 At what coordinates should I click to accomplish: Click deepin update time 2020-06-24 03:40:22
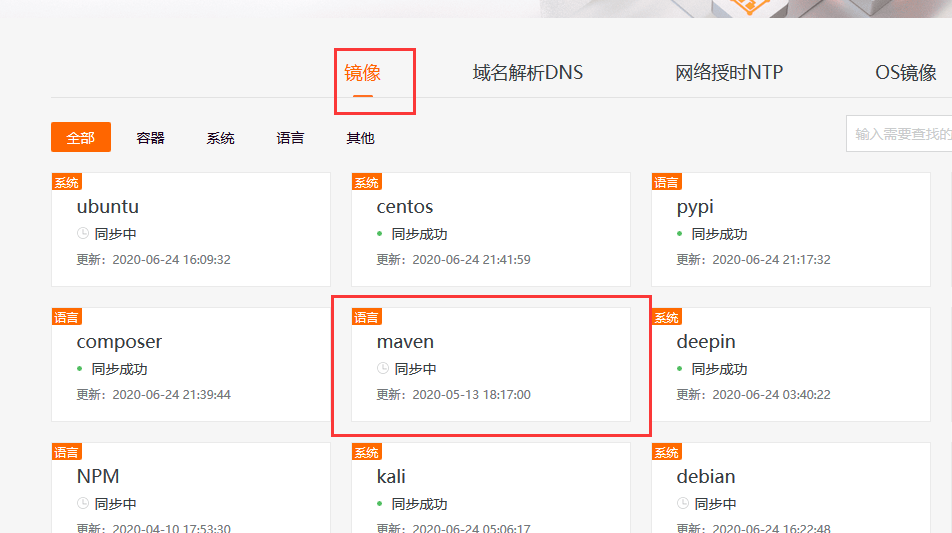[x=771, y=395]
